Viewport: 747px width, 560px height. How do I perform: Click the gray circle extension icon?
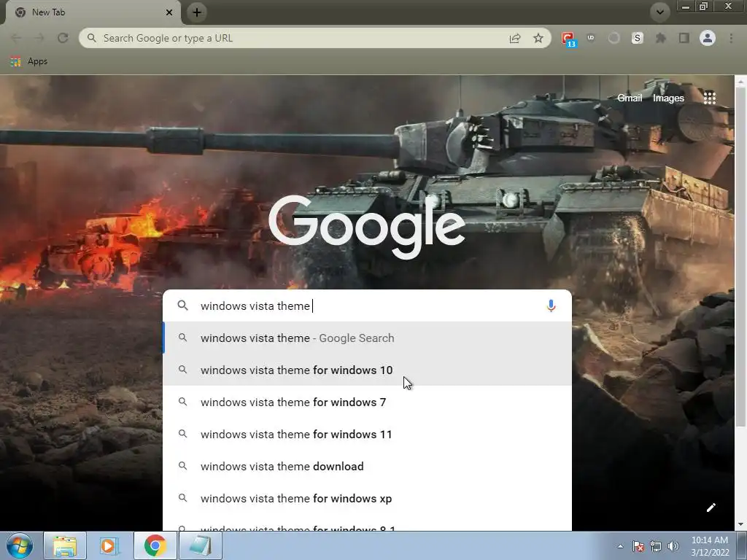[614, 38]
